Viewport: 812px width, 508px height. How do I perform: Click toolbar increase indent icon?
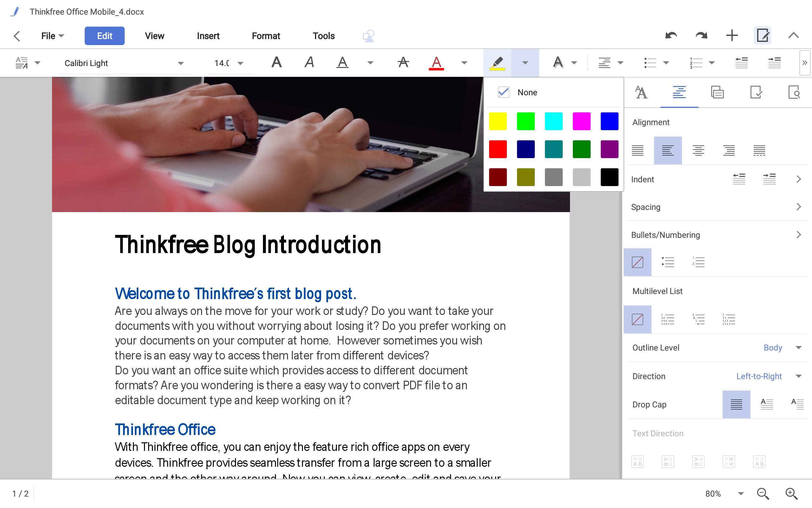(x=775, y=63)
